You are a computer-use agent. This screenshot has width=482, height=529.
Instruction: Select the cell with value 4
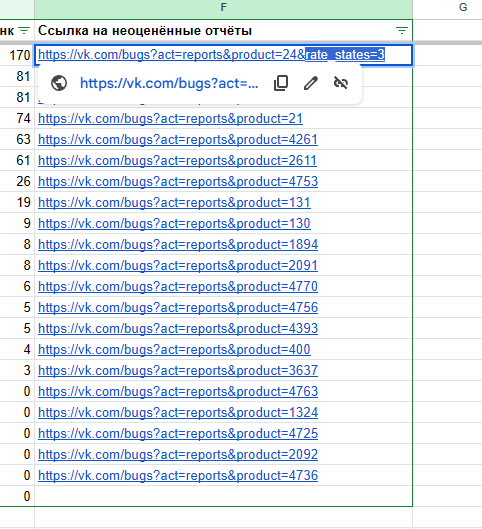[17, 350]
